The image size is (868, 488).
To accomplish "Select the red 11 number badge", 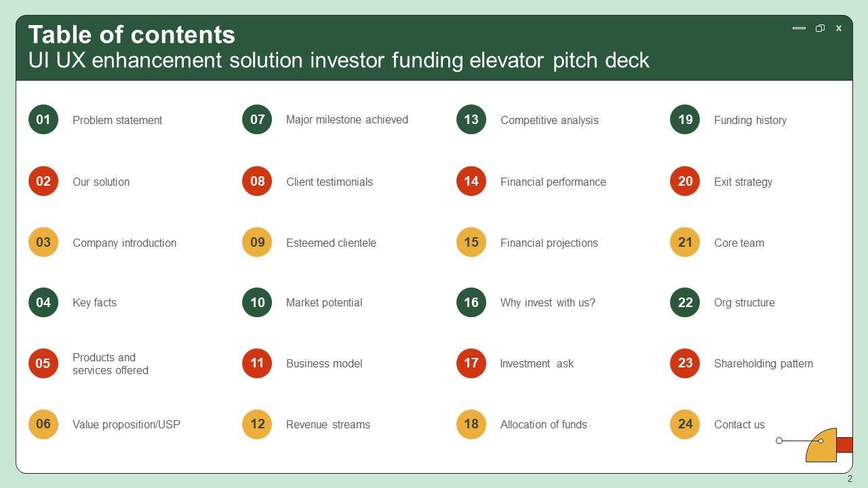I will click(x=257, y=363).
